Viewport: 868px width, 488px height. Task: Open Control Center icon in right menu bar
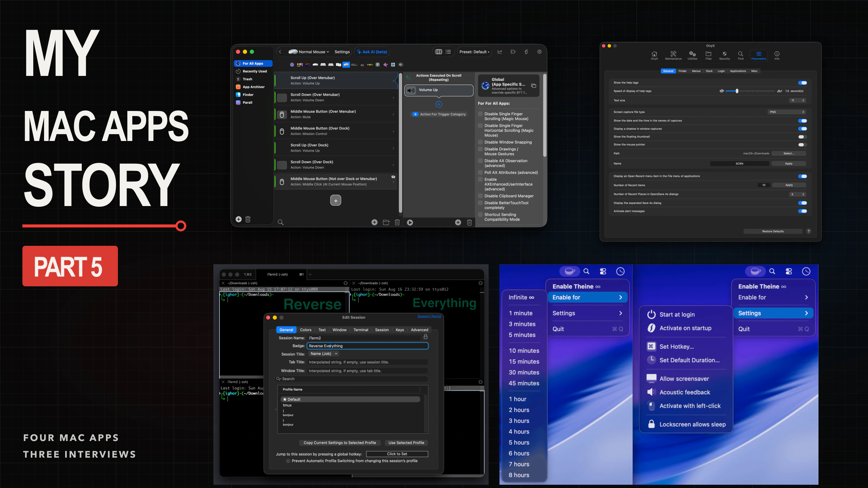(x=789, y=271)
